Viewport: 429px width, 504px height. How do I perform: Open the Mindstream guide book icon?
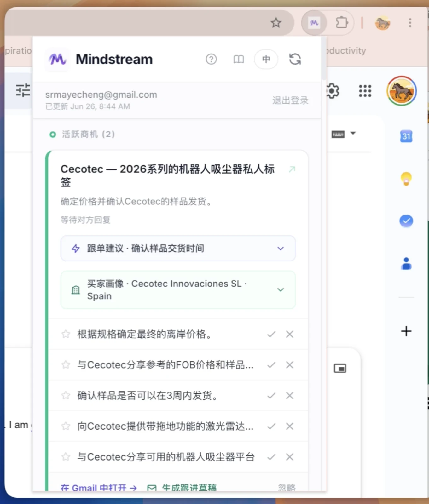click(238, 59)
